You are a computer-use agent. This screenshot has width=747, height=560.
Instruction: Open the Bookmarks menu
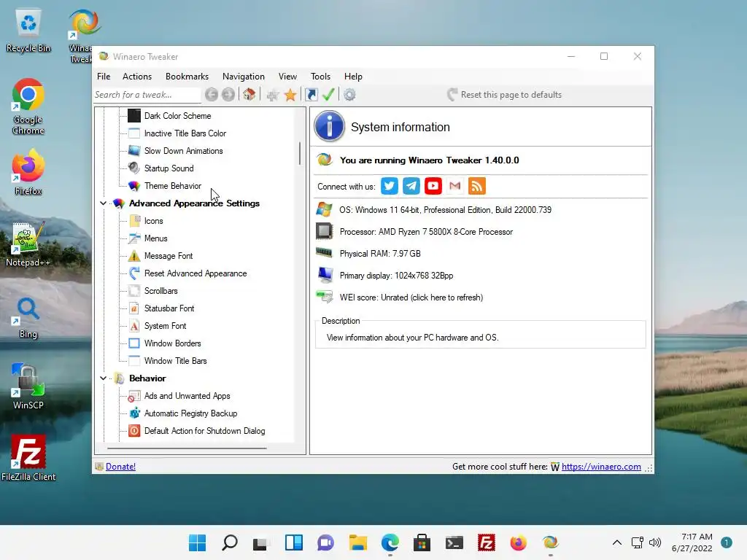[x=187, y=76]
